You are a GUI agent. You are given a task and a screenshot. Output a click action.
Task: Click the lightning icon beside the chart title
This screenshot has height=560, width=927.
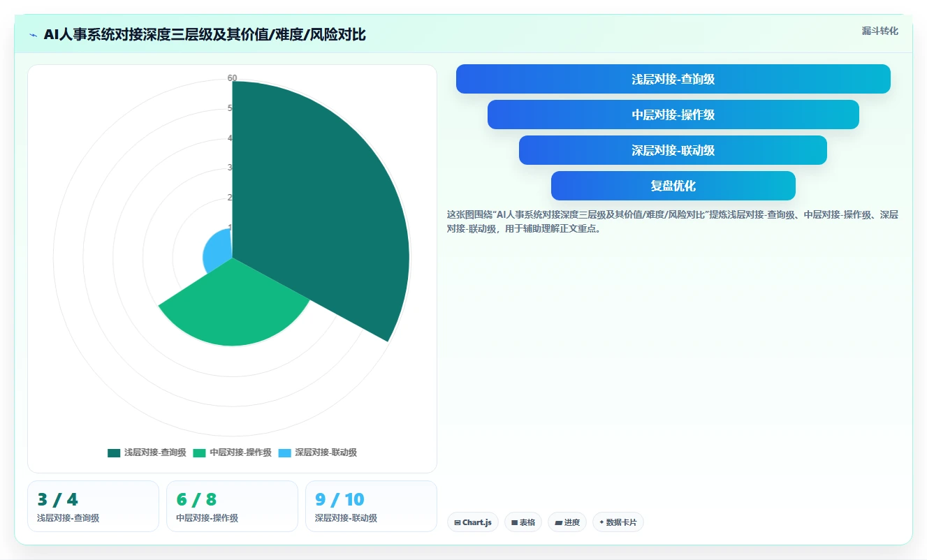point(34,35)
